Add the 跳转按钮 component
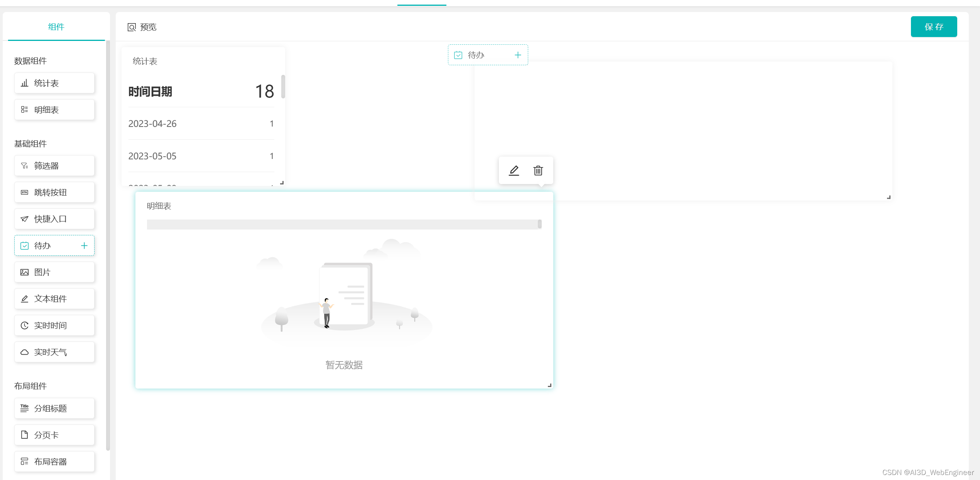Screen dimensions: 980x480 point(54,192)
